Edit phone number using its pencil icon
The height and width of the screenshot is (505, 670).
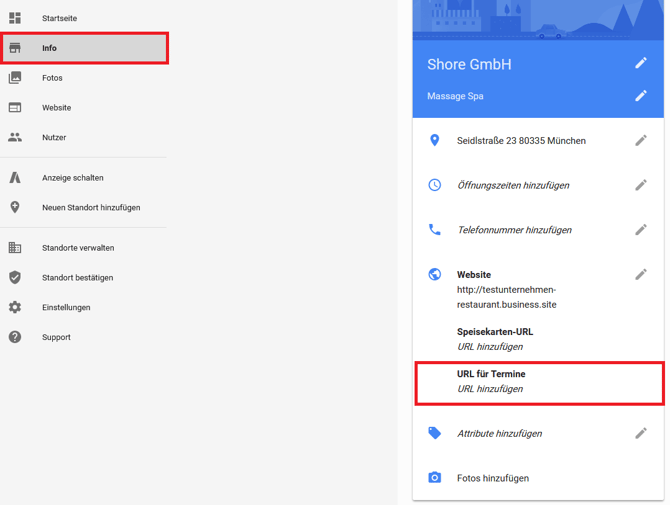coord(640,230)
